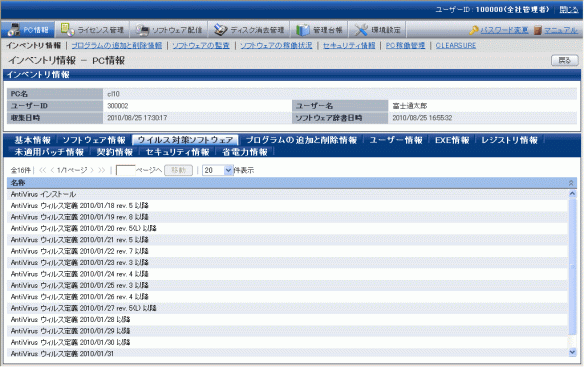The width and height of the screenshot is (584, 367).
Task: Open the ソフトウェア配信 main menu
Action: pos(169,30)
